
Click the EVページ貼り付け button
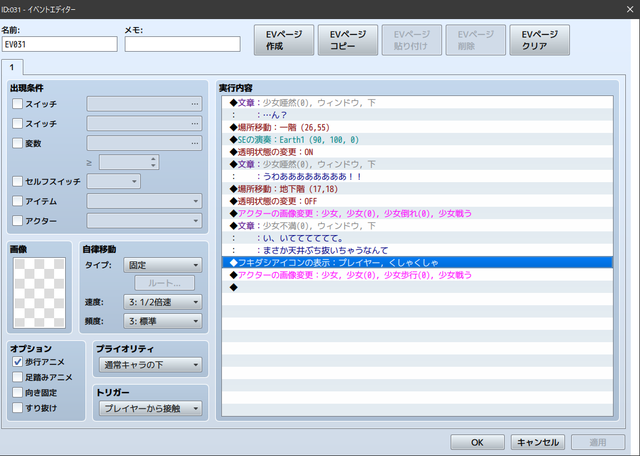411,40
